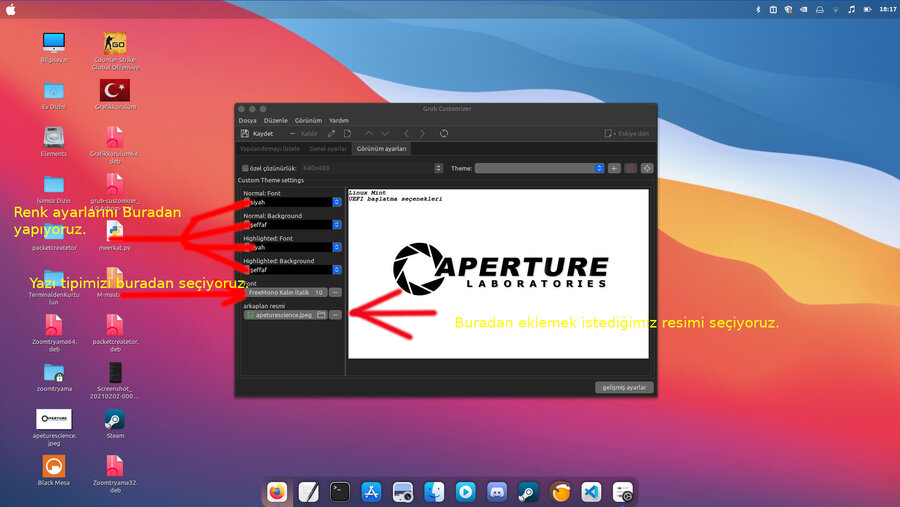The height and width of the screenshot is (507, 900).
Task: Click the diamond icon button beside Theme
Action: (647, 168)
